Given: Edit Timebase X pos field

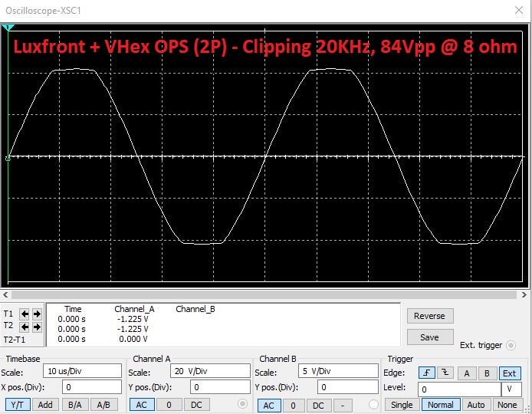Looking at the screenshot, I should (92, 387).
